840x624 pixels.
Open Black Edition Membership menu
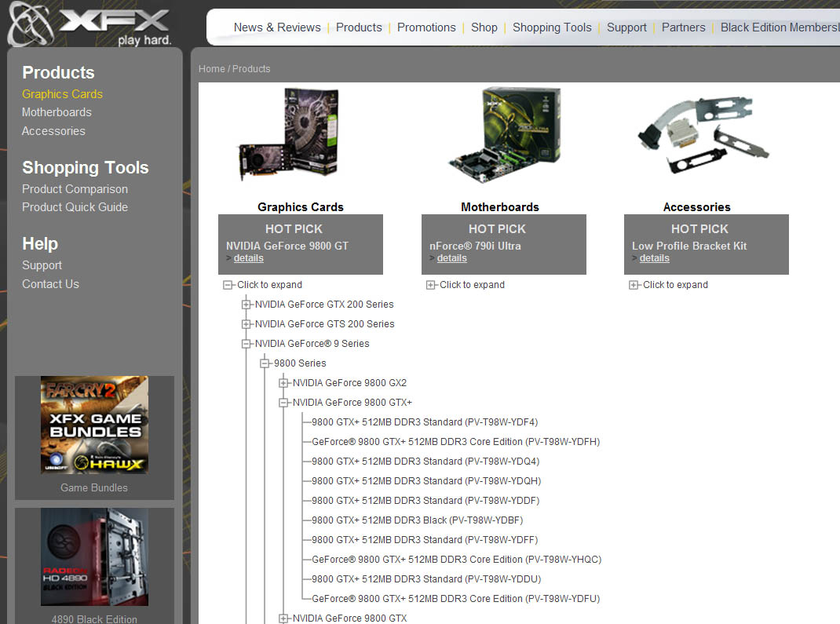click(780, 27)
